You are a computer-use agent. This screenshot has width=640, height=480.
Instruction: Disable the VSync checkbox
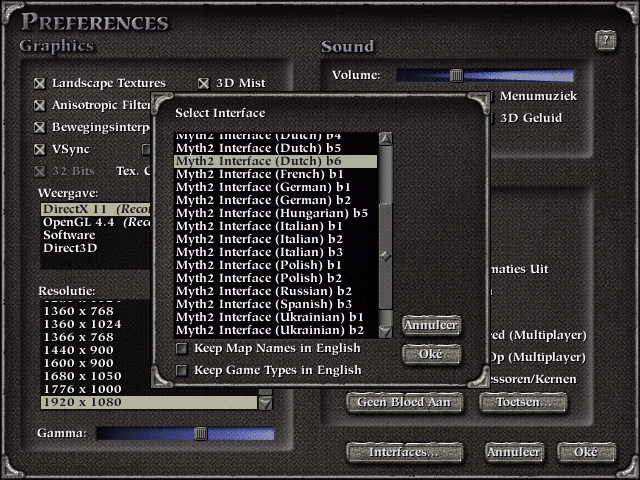pyautogui.click(x=40, y=149)
